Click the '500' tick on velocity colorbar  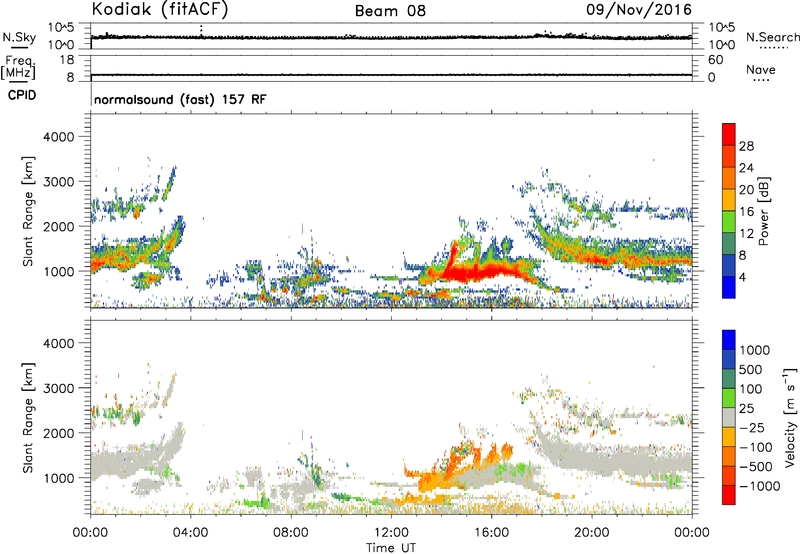[751, 370]
